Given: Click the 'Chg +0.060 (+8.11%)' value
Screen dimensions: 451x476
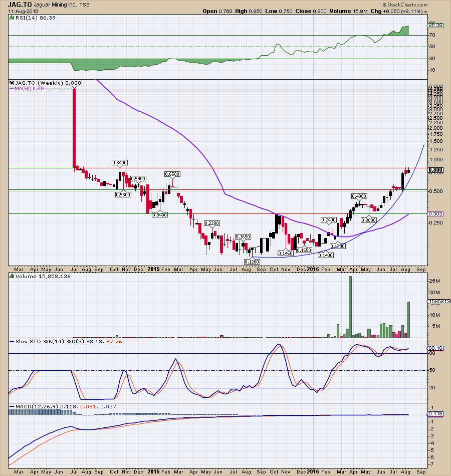Looking at the screenshot, I should (397, 11).
